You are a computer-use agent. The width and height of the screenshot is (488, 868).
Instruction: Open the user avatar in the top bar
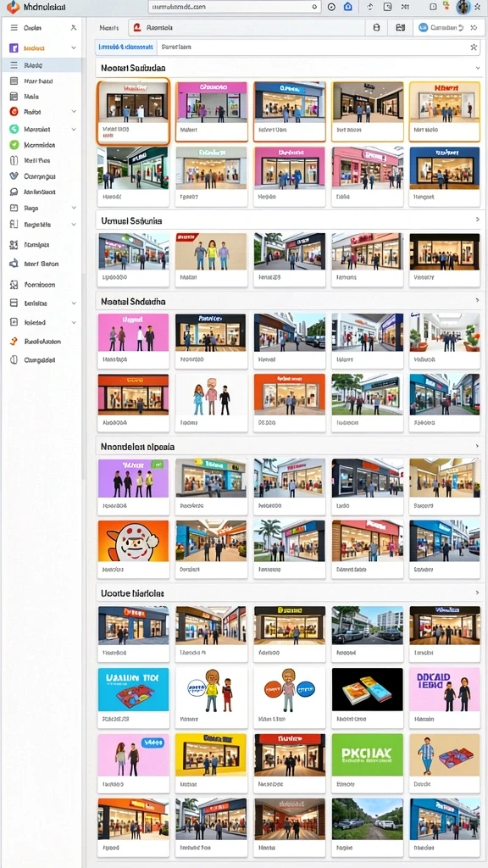(463, 7)
